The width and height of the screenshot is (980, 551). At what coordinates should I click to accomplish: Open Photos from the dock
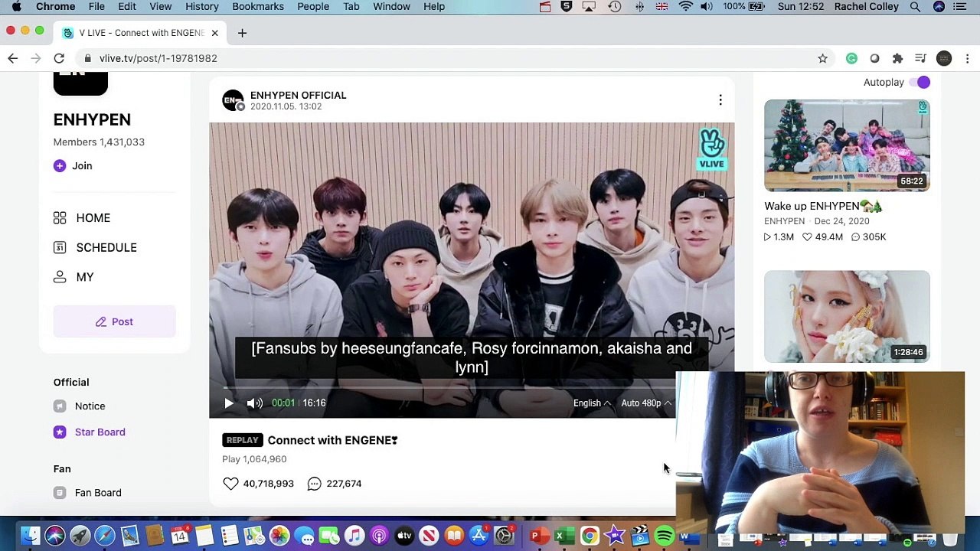tap(279, 536)
